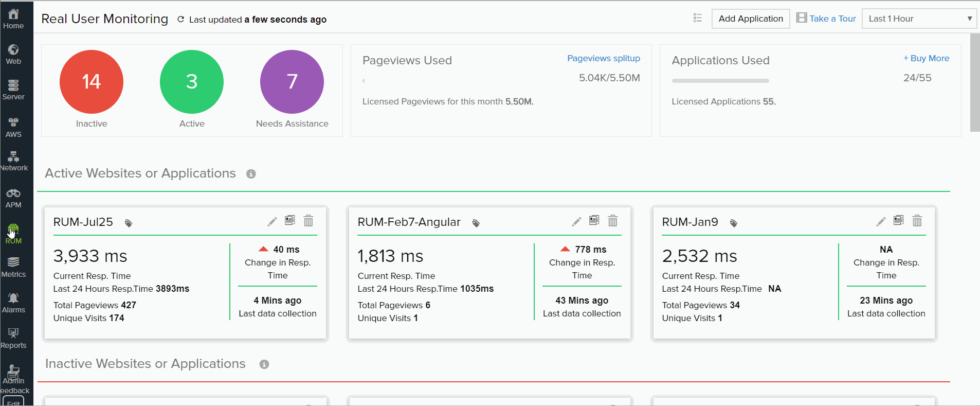980x406 pixels.
Task: Click the Add Application button
Action: pyautogui.click(x=751, y=19)
